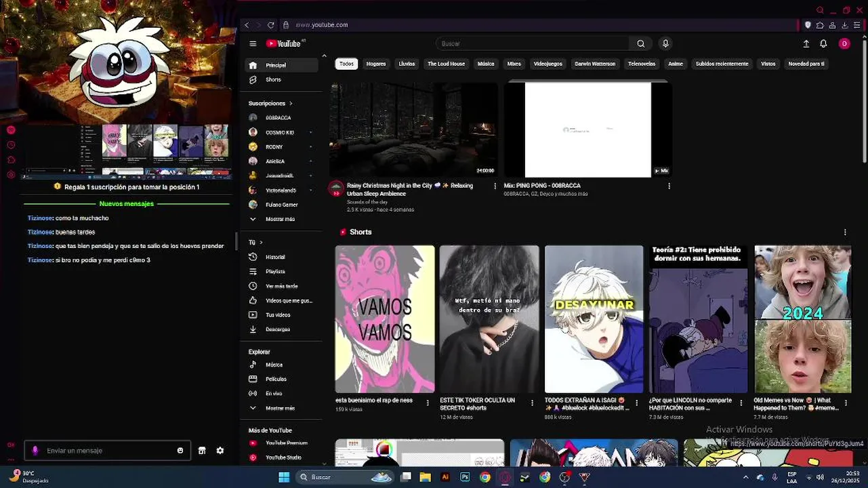
Task: Start voice search with the microphone icon
Action: (x=665, y=43)
